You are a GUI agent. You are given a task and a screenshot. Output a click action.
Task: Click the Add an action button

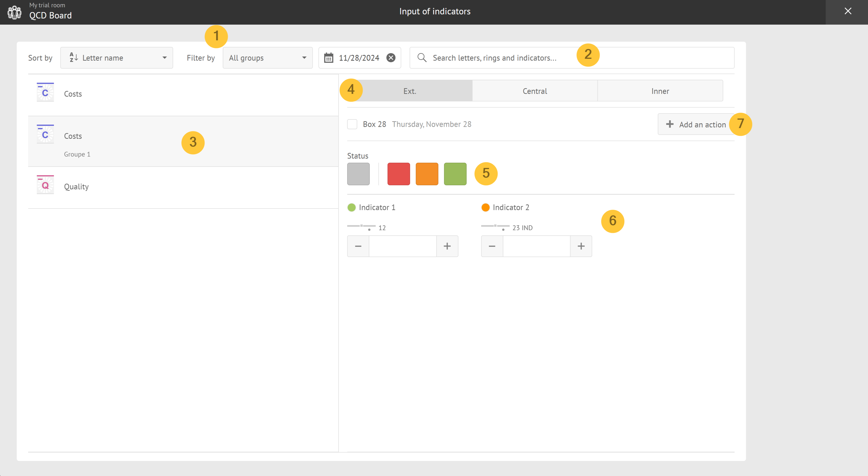tap(696, 124)
